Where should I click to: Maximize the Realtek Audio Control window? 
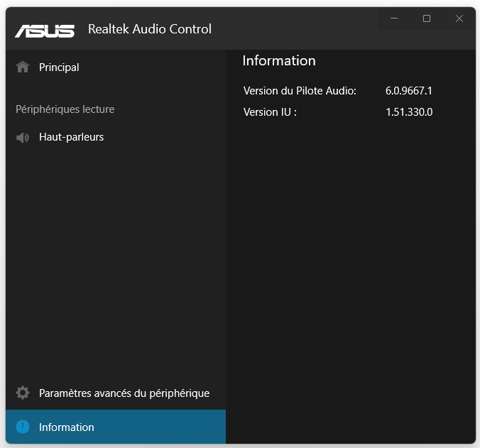(427, 19)
